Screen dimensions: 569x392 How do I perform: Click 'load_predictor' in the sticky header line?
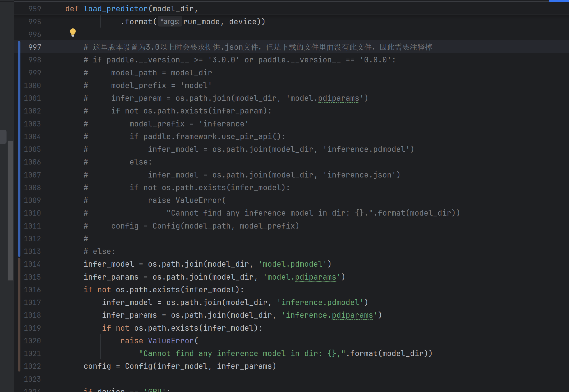(x=116, y=8)
